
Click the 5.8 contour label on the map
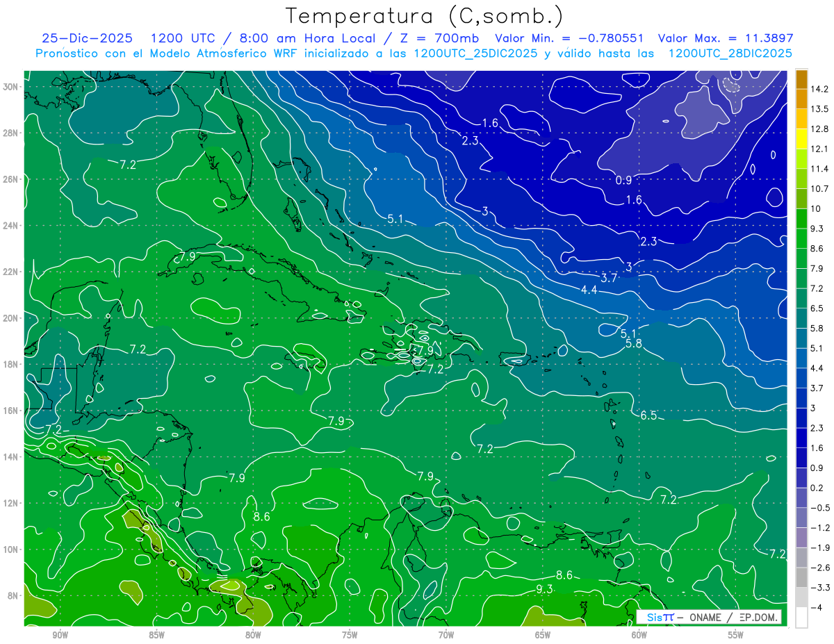pos(633,343)
